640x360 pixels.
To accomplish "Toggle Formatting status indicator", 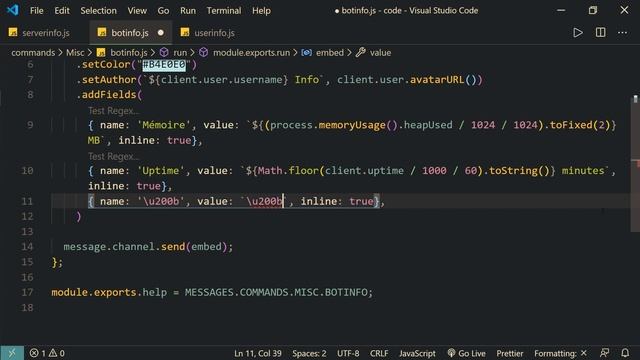I will pos(560,353).
